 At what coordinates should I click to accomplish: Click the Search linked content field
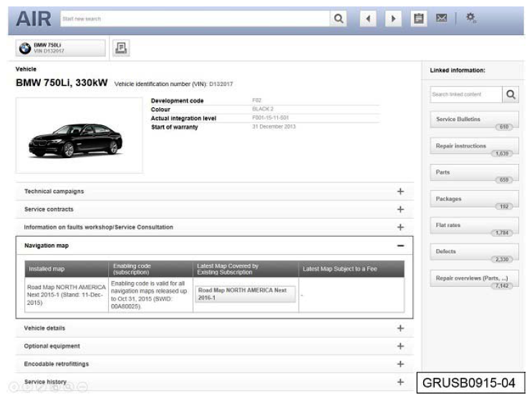(466, 94)
